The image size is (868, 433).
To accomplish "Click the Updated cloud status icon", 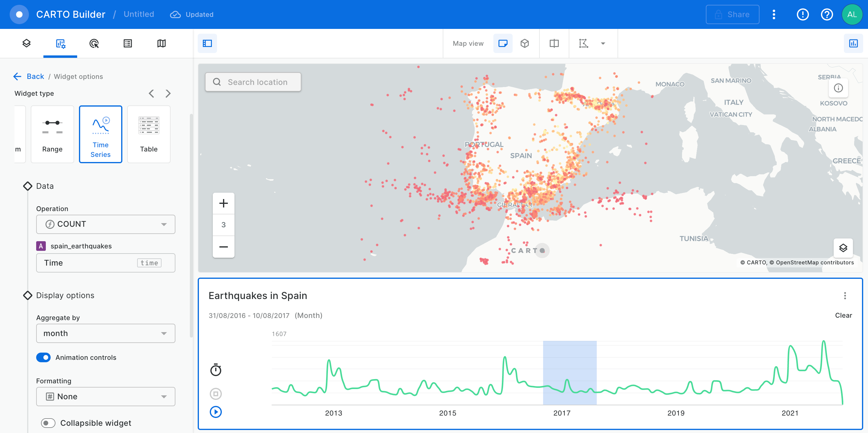I will point(175,14).
